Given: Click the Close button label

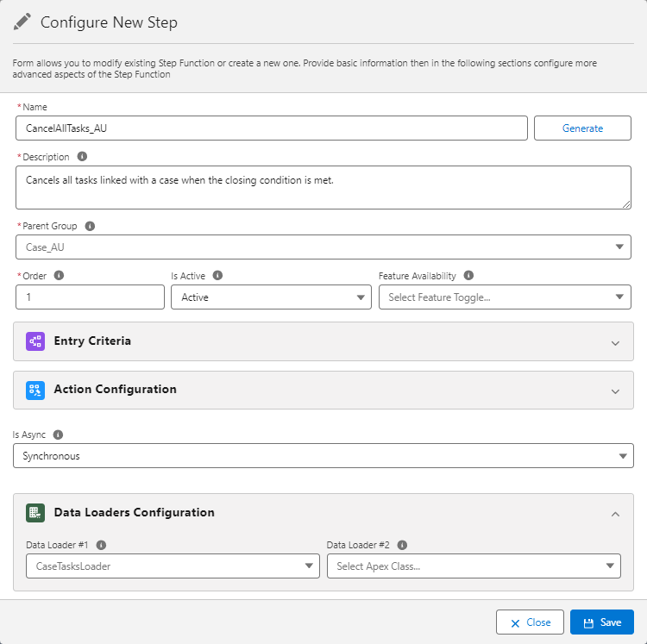Looking at the screenshot, I should click(538, 622).
